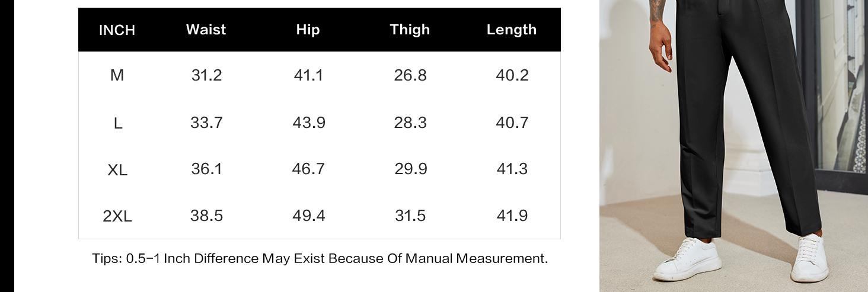Viewport: 868px width, 292px height.
Task: Select the Thigh column header
Action: (410, 30)
